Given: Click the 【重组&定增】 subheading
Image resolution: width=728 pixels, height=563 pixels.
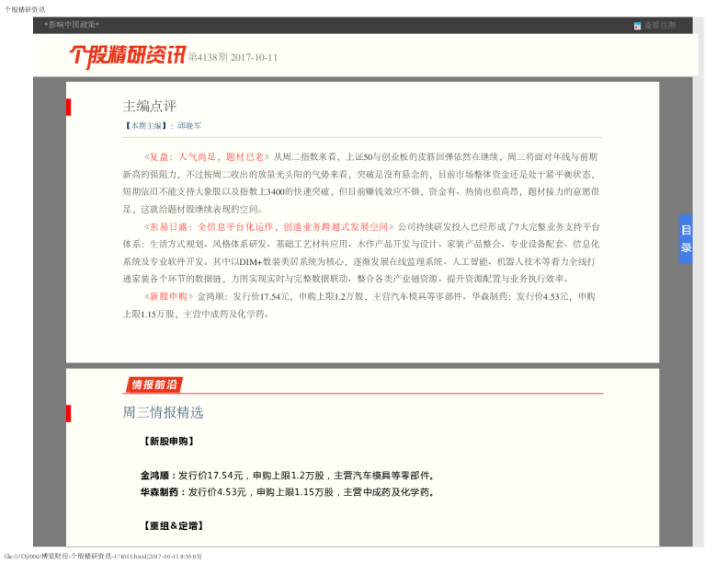Looking at the screenshot, I should [172, 525].
